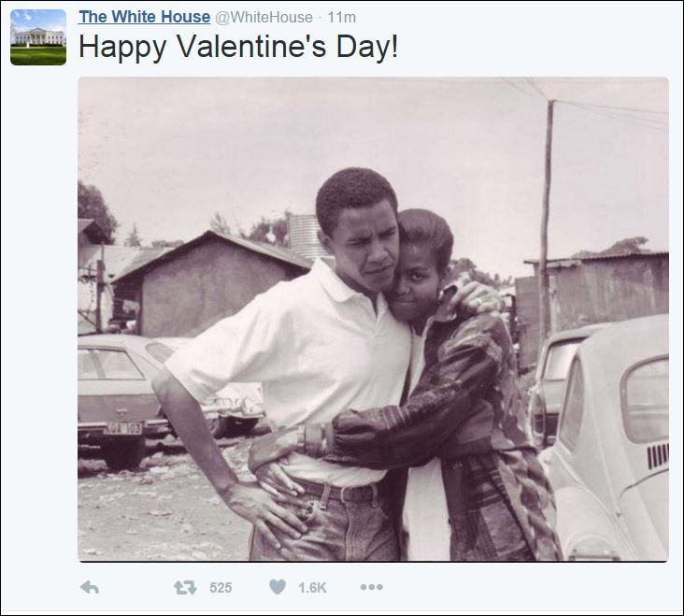
Task: Retweet this post using the retweet icon
Action: [x=185, y=587]
